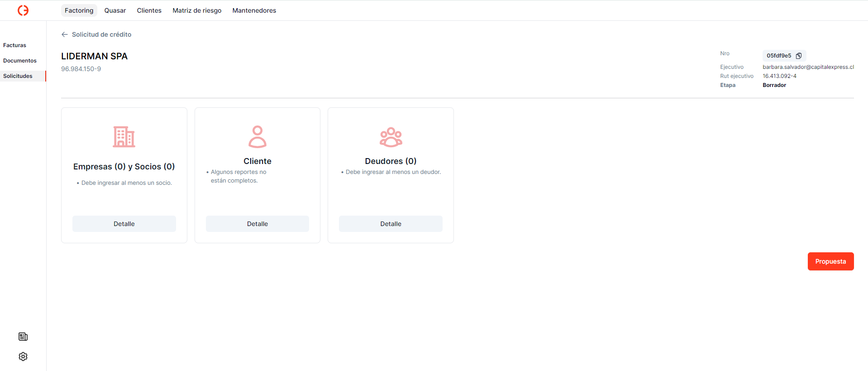Open the Clientes menu item
868x371 pixels.
tap(149, 10)
